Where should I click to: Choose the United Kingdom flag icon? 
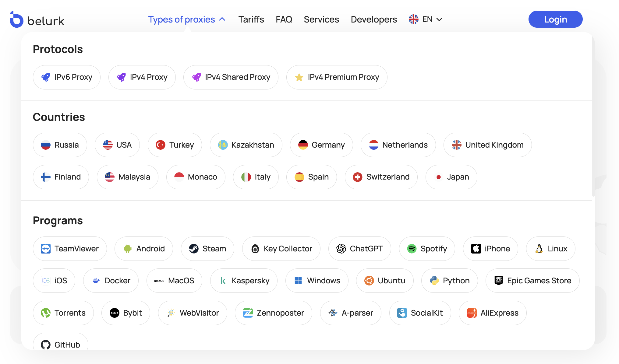point(457,145)
